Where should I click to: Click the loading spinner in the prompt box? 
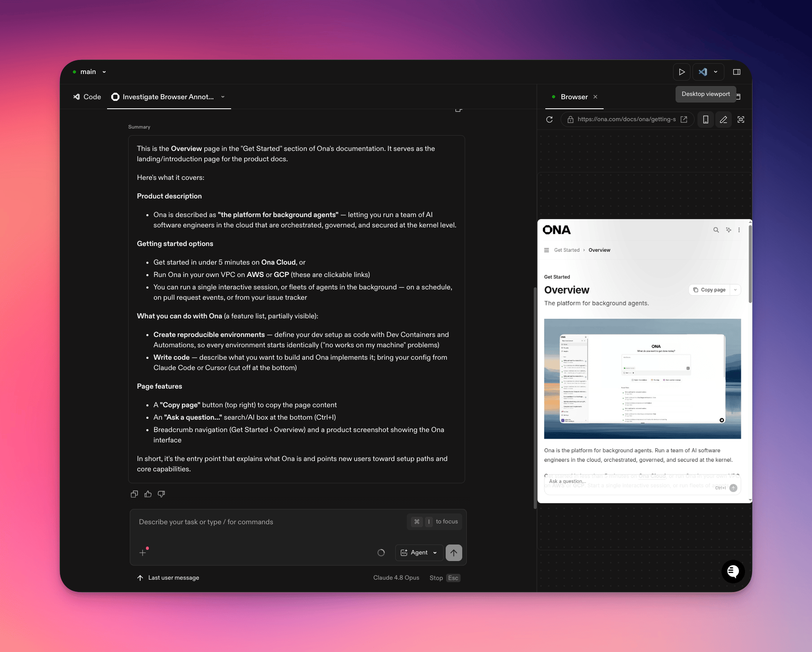click(381, 553)
